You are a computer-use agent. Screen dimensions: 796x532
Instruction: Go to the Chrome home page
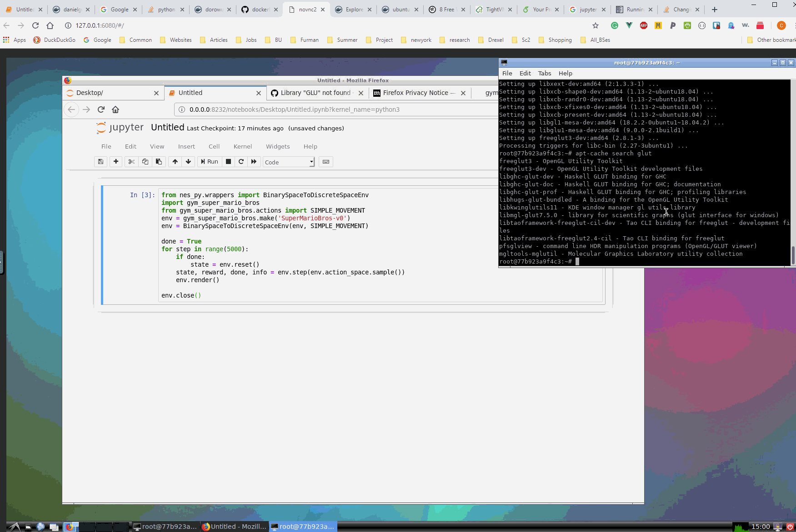[50, 25]
